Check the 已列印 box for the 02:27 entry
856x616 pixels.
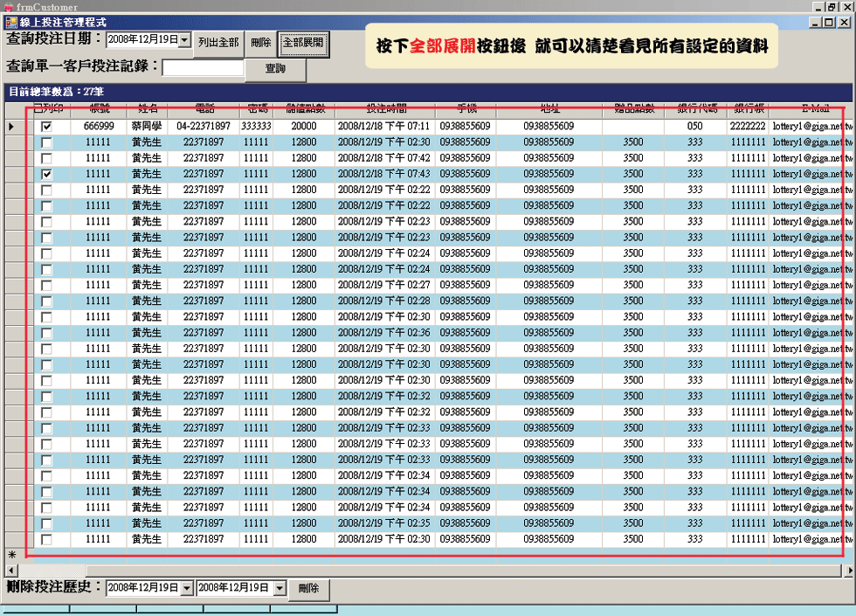click(47, 285)
